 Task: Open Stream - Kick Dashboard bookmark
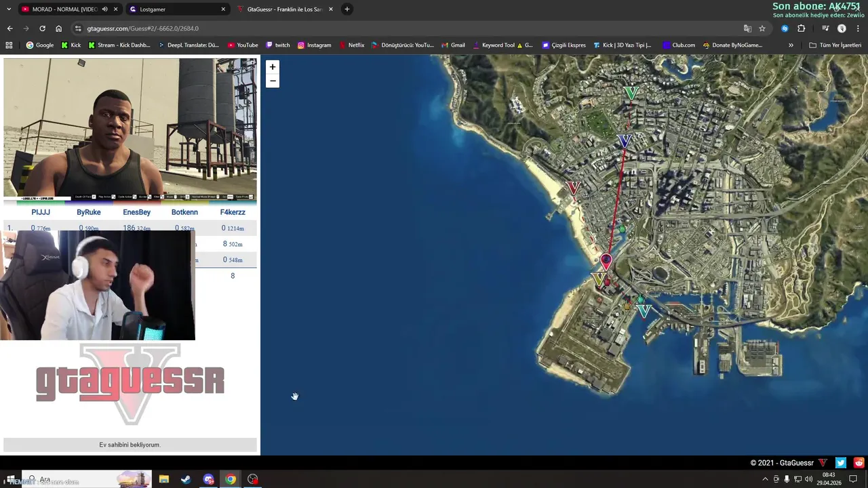tap(119, 45)
